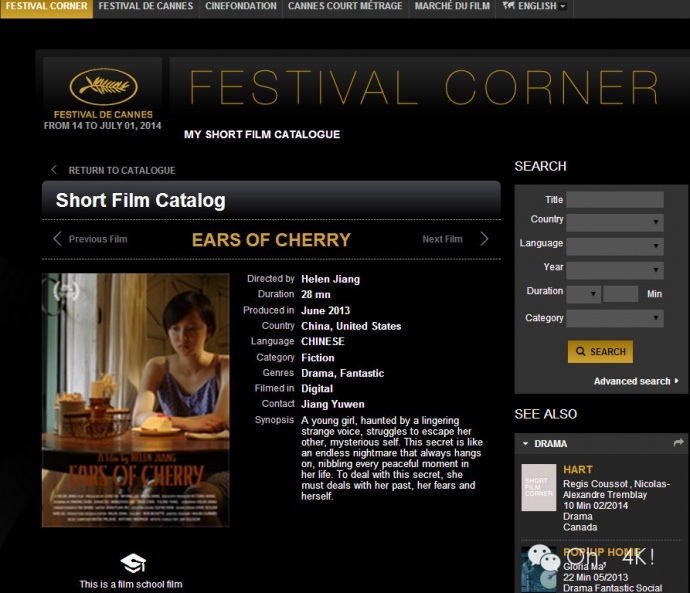
Task: Open the Category dropdown in search
Action: pyautogui.click(x=615, y=318)
